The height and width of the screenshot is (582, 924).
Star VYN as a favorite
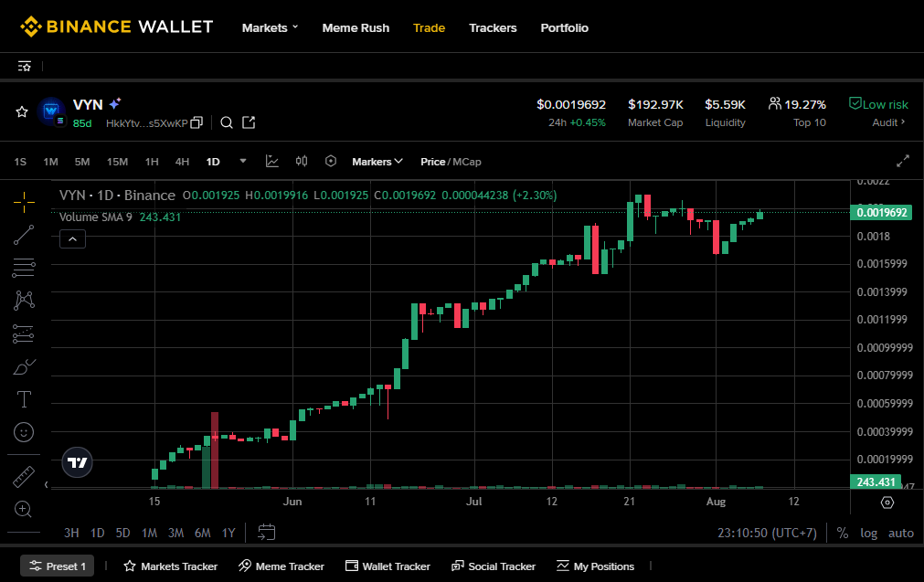coord(22,111)
